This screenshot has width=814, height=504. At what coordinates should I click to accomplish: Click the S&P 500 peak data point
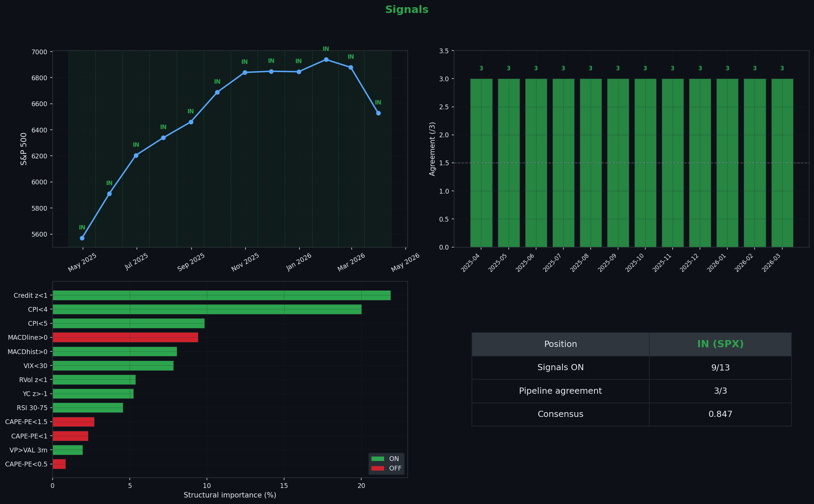click(326, 59)
